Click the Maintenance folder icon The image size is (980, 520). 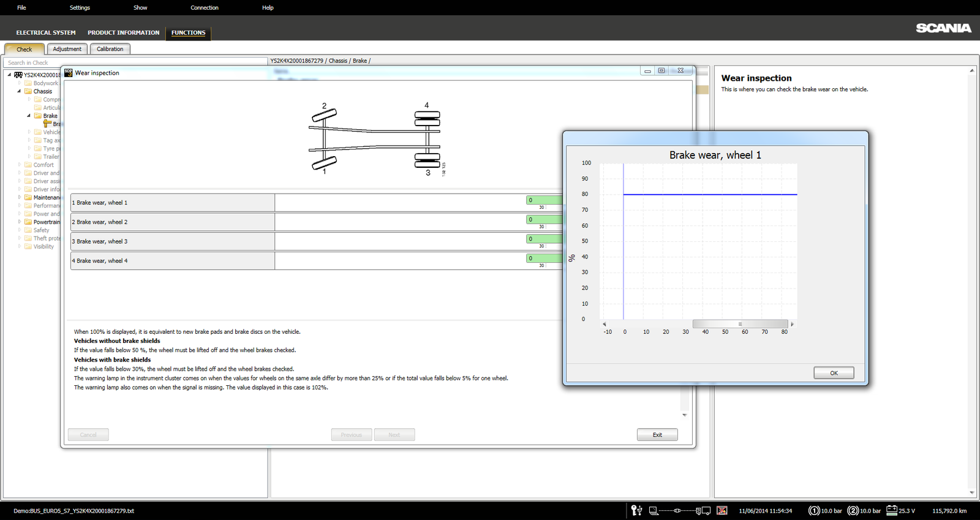click(28, 197)
